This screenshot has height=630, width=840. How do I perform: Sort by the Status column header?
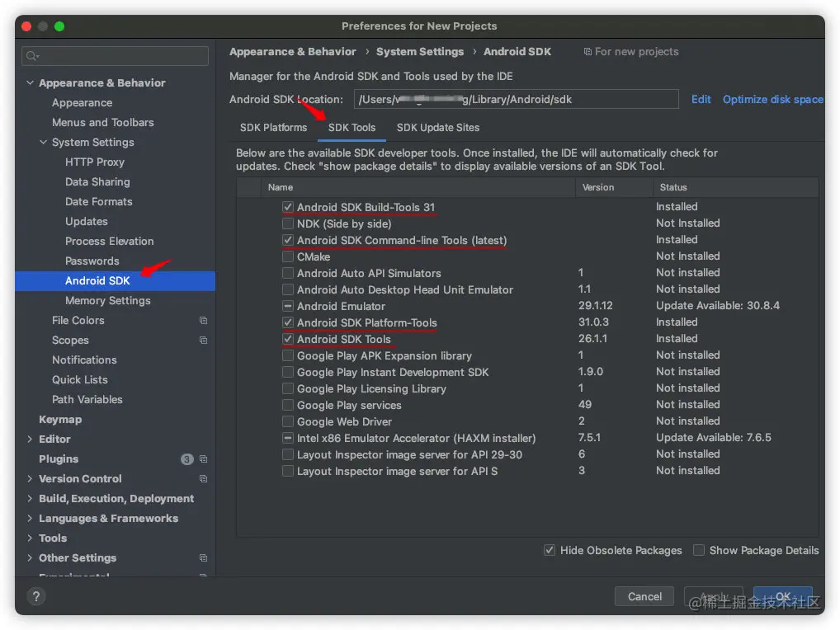(x=735, y=187)
